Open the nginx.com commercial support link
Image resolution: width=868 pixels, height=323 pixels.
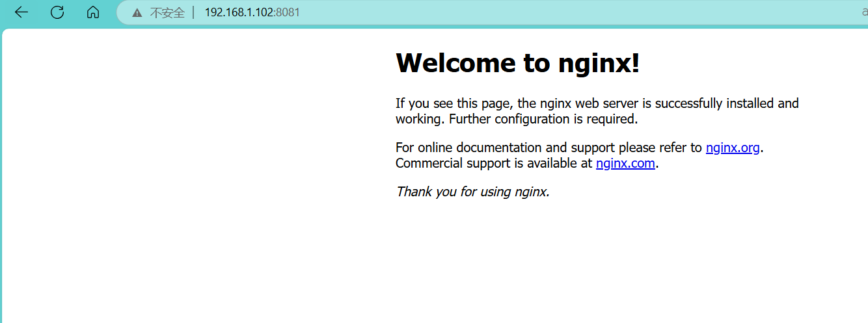625,163
